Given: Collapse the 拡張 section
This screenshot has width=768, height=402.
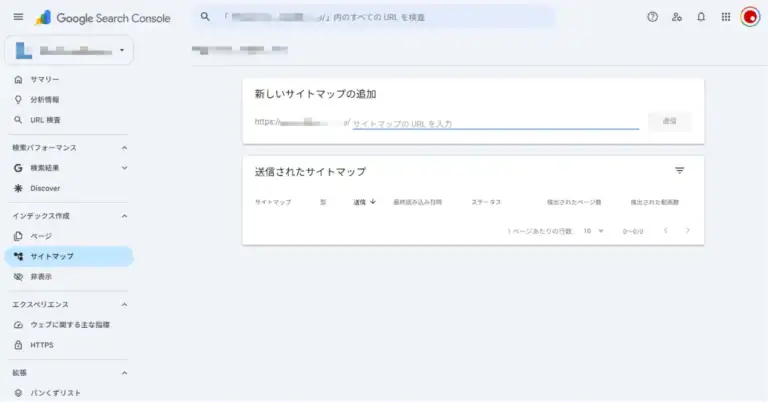Looking at the screenshot, I should [124, 373].
